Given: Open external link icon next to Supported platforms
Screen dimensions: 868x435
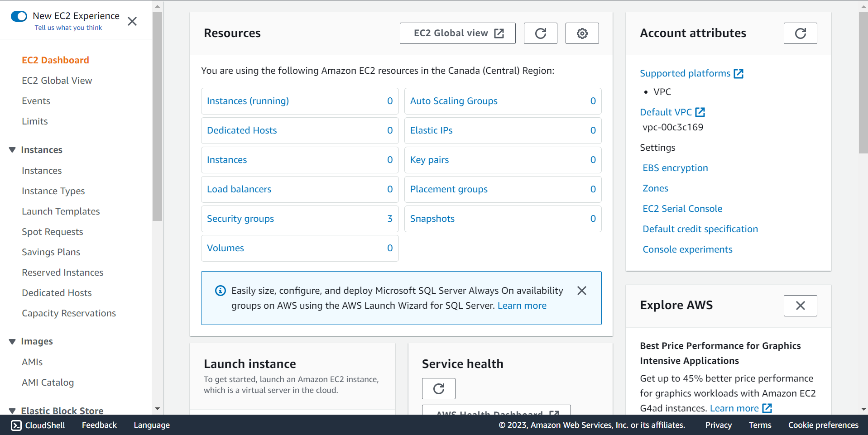Looking at the screenshot, I should 739,74.
